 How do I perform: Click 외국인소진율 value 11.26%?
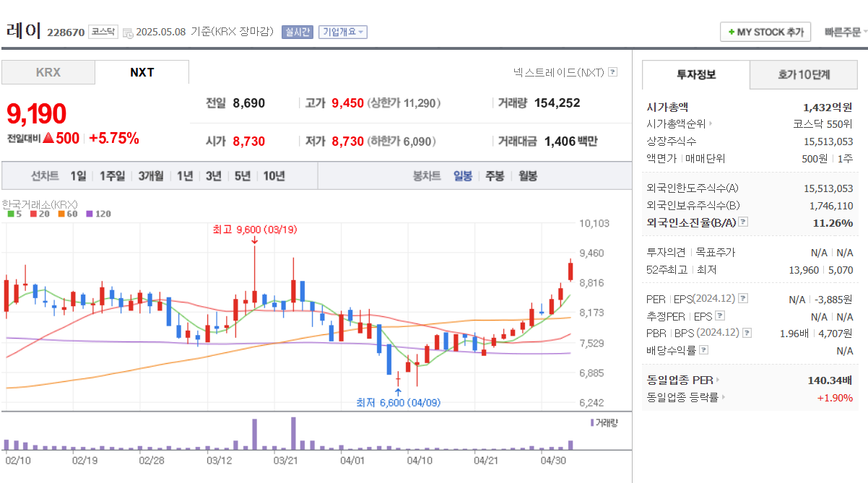pos(833,222)
